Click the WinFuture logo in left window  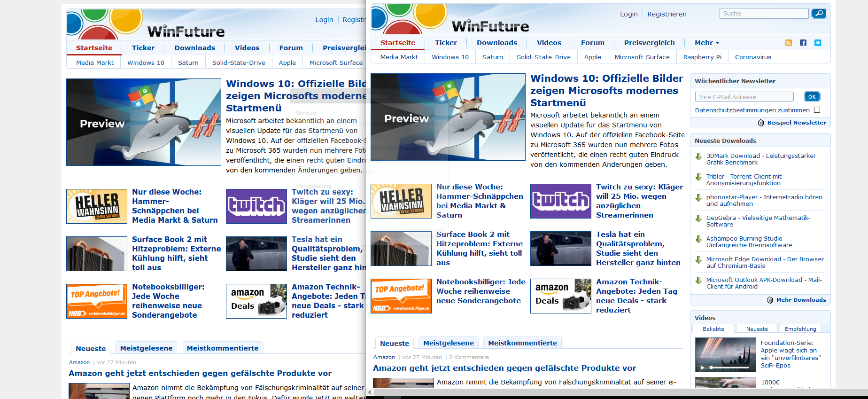pyautogui.click(x=186, y=31)
